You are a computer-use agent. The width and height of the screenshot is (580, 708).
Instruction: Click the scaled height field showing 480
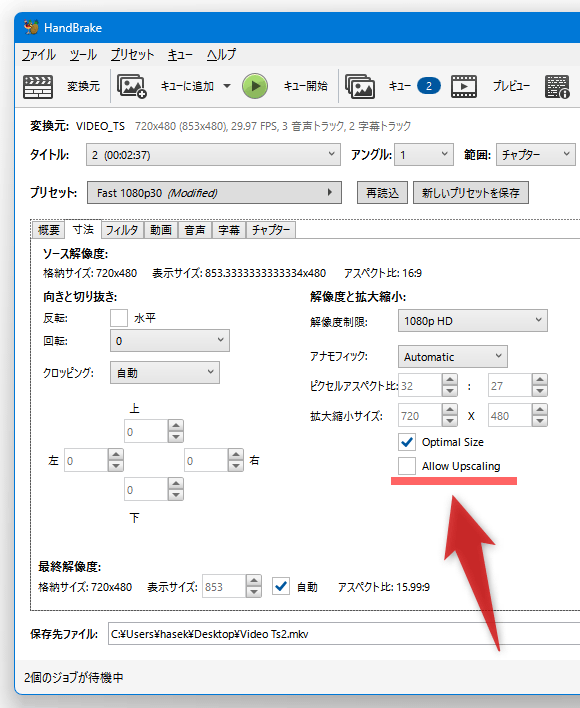click(510, 415)
